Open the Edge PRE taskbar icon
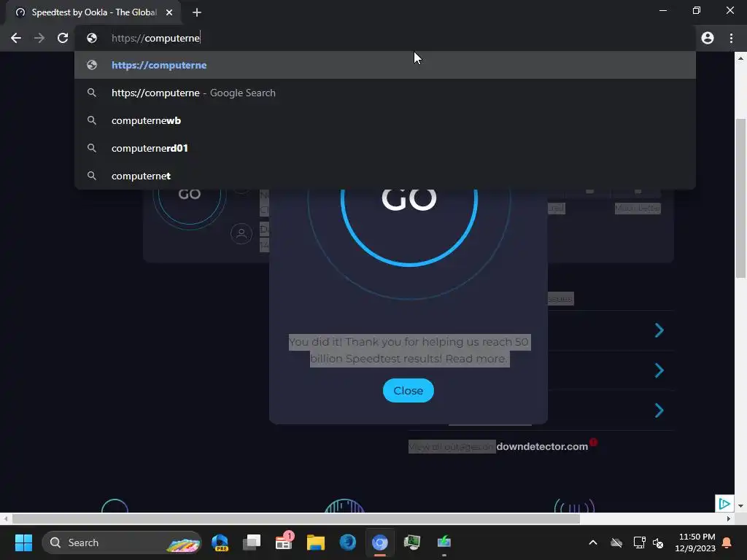747x560 pixels. (x=220, y=542)
